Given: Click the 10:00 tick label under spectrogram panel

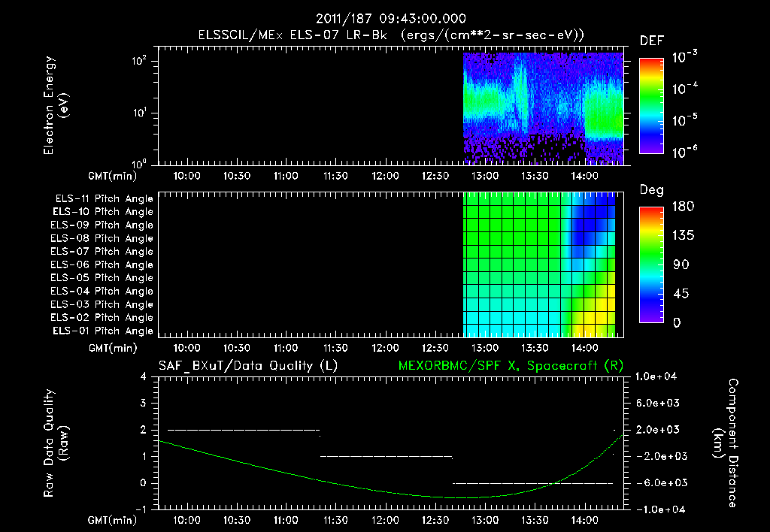Looking at the screenshot, I should point(186,176).
